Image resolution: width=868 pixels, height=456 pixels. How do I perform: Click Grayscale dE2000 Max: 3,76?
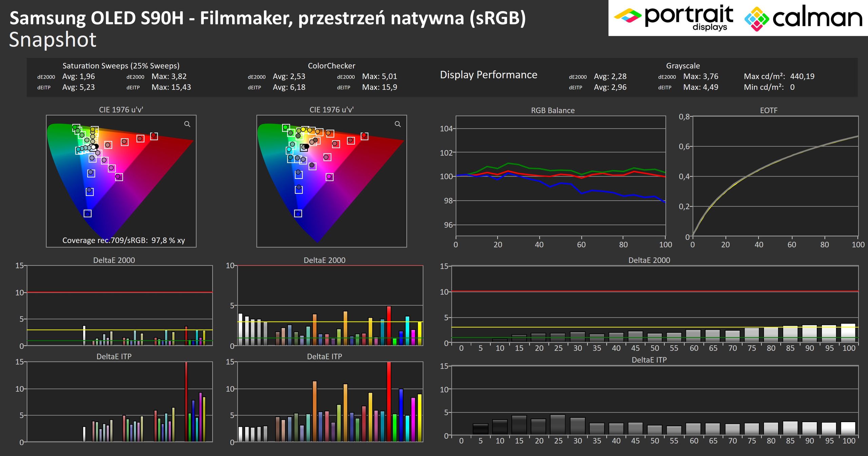(x=701, y=77)
